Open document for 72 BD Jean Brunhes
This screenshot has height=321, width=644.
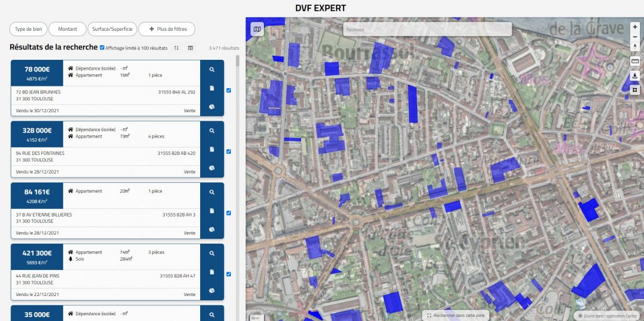tap(212, 88)
